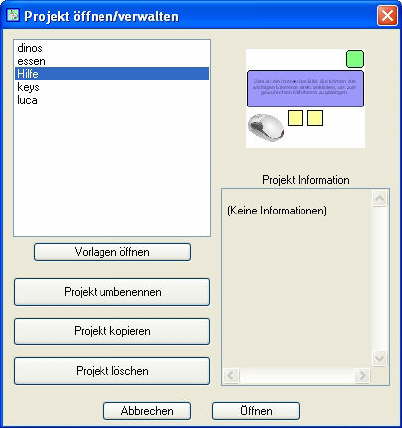This screenshot has height=428, width=402.
Task: Click green square in project preview
Action: 355,59
